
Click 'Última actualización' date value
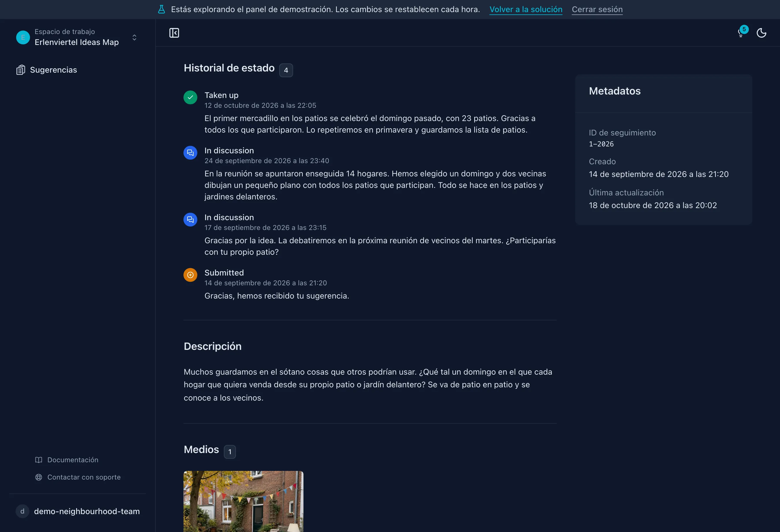pos(653,205)
